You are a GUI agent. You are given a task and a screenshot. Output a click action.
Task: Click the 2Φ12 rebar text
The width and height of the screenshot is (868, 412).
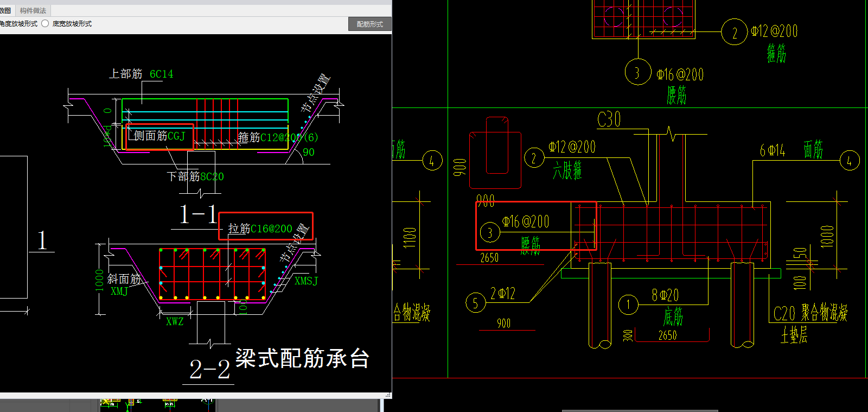click(x=503, y=294)
